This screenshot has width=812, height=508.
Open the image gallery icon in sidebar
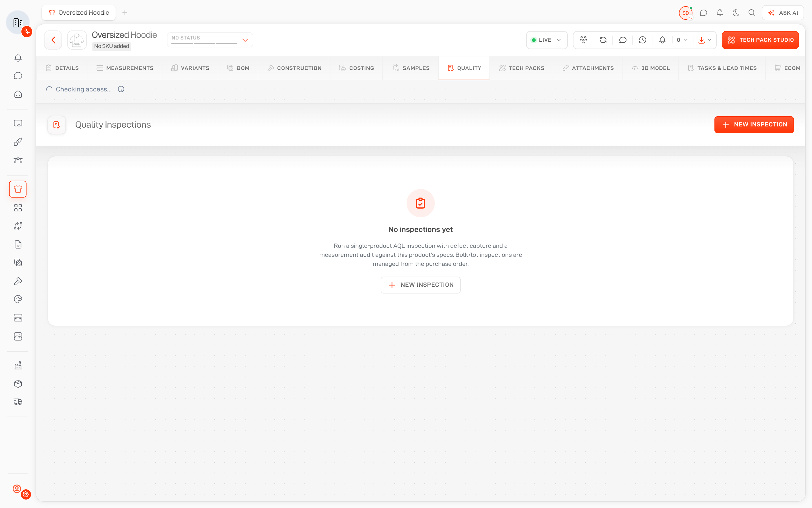(18, 336)
